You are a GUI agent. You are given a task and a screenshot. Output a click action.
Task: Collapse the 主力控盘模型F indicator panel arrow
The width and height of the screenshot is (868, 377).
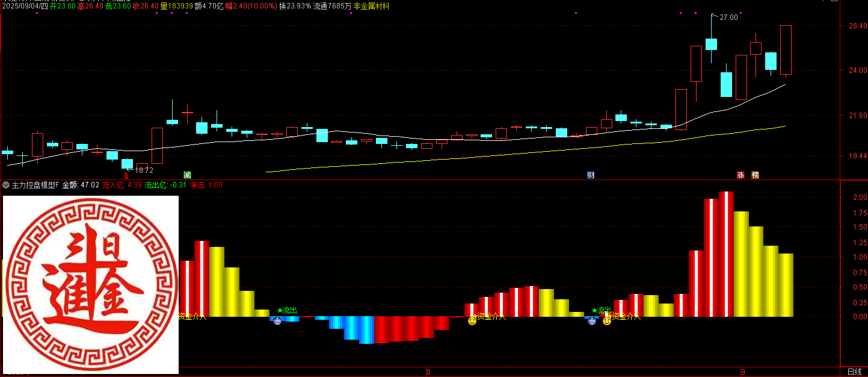pyautogui.click(x=6, y=185)
